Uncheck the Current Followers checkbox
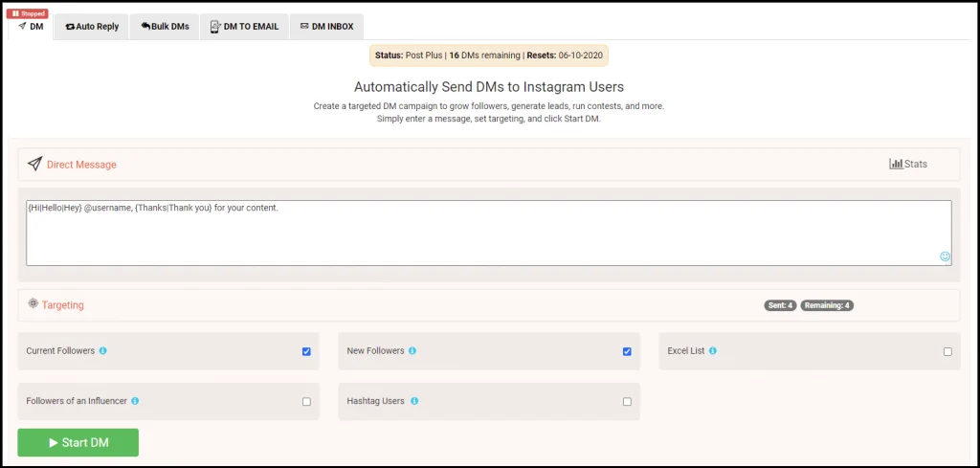 click(x=306, y=351)
